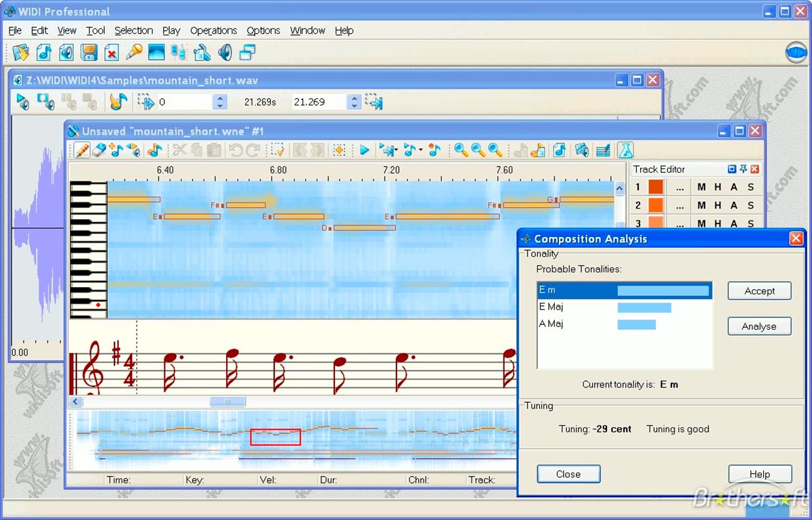The height and width of the screenshot is (520, 812).
Task: Toggle the composition analysis flask icon
Action: 625,150
